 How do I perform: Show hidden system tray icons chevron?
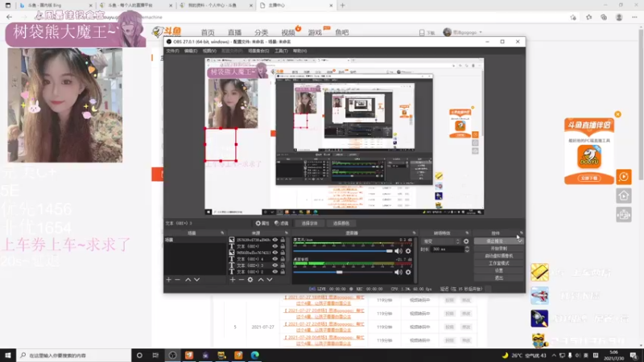click(554, 356)
